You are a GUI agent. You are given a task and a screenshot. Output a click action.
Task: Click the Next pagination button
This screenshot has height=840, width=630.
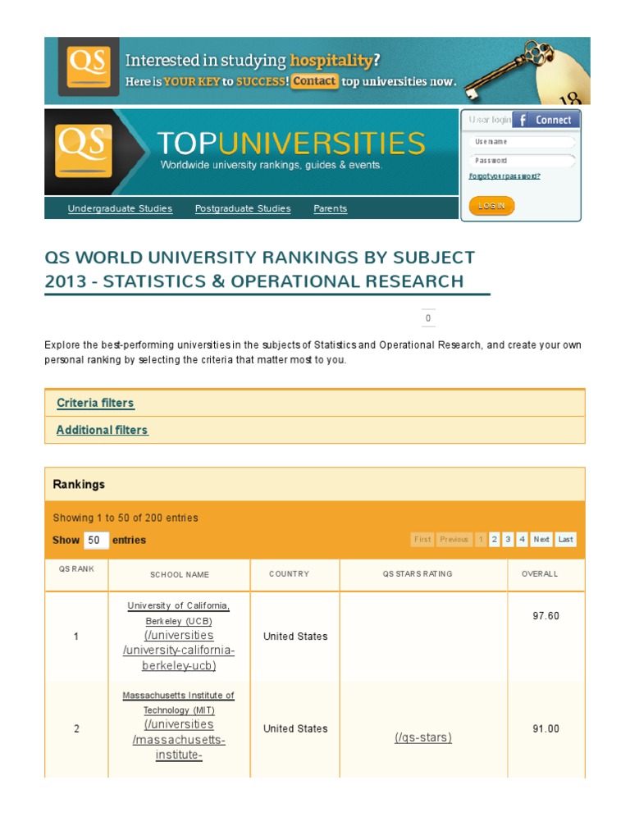pyautogui.click(x=541, y=540)
